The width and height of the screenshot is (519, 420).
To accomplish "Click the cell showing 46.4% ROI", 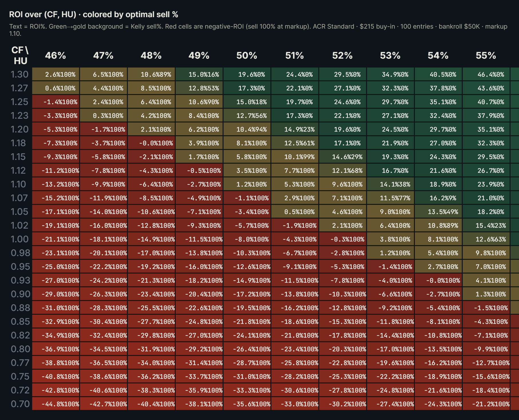I will 486,74.
